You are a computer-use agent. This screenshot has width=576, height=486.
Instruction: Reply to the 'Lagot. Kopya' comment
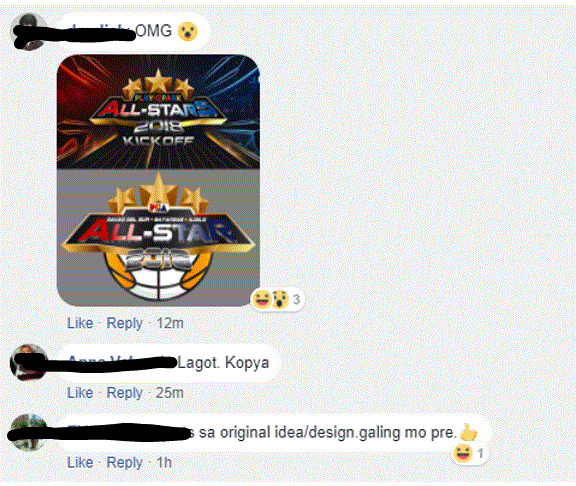point(124,393)
